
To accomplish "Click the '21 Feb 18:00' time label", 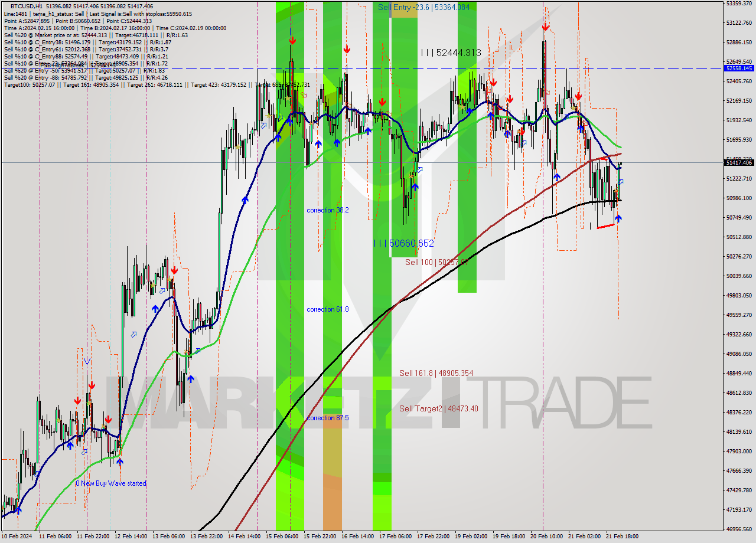I will (x=621, y=537).
